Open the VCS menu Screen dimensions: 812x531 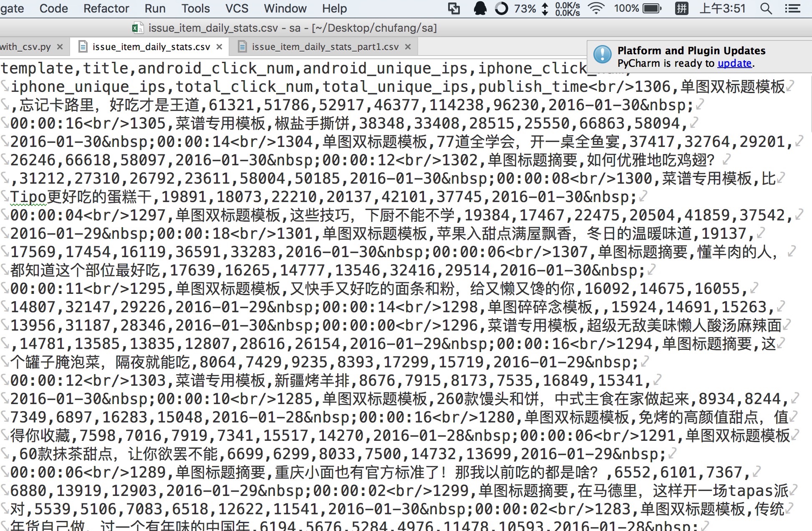(x=237, y=8)
